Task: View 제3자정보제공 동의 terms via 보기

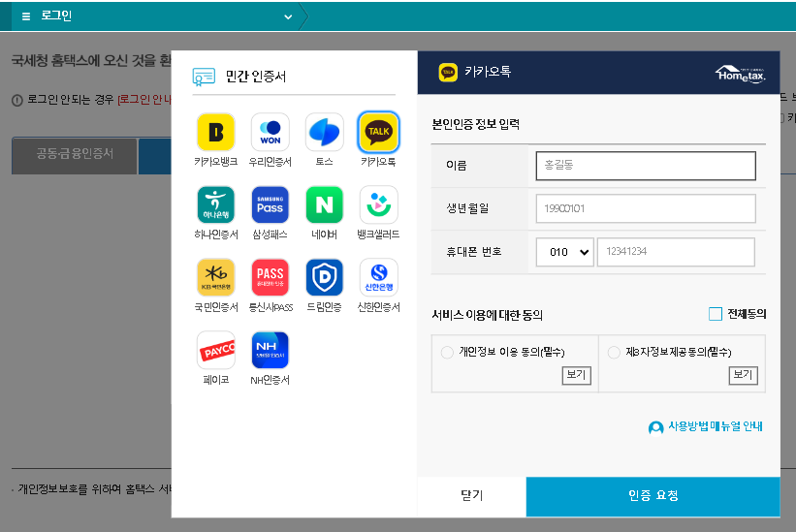Action: (744, 375)
